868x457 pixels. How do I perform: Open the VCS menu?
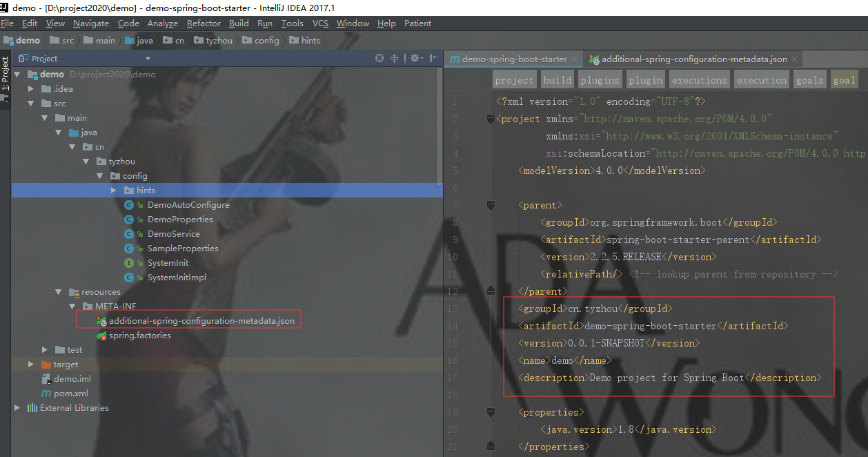pos(320,23)
